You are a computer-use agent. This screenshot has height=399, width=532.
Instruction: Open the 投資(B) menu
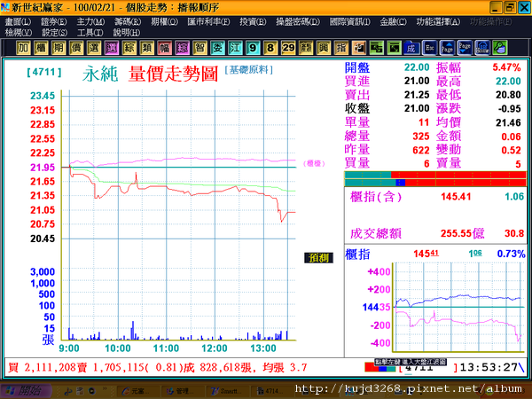253,22
